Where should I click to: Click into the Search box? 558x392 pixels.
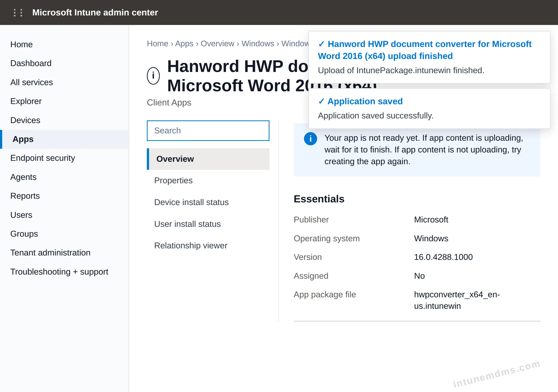click(x=208, y=131)
